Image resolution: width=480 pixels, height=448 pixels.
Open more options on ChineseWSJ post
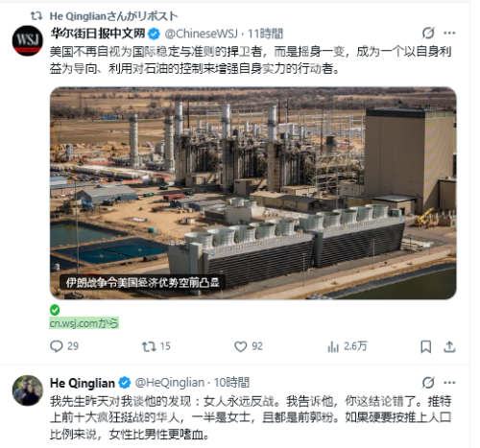[x=449, y=33]
